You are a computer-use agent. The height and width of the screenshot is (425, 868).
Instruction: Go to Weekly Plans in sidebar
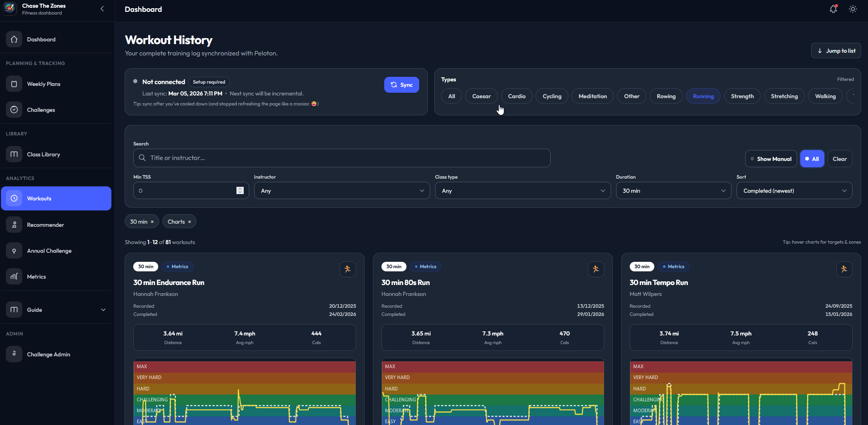43,84
